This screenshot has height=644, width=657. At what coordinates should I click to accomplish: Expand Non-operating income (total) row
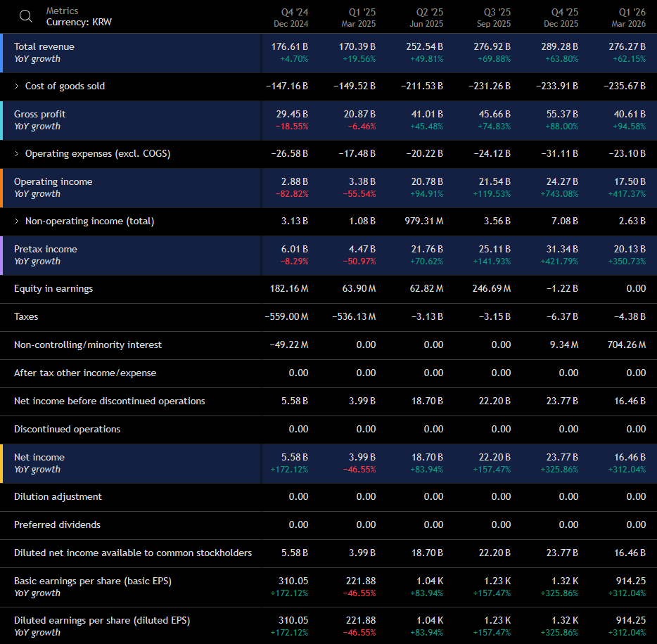coord(17,221)
